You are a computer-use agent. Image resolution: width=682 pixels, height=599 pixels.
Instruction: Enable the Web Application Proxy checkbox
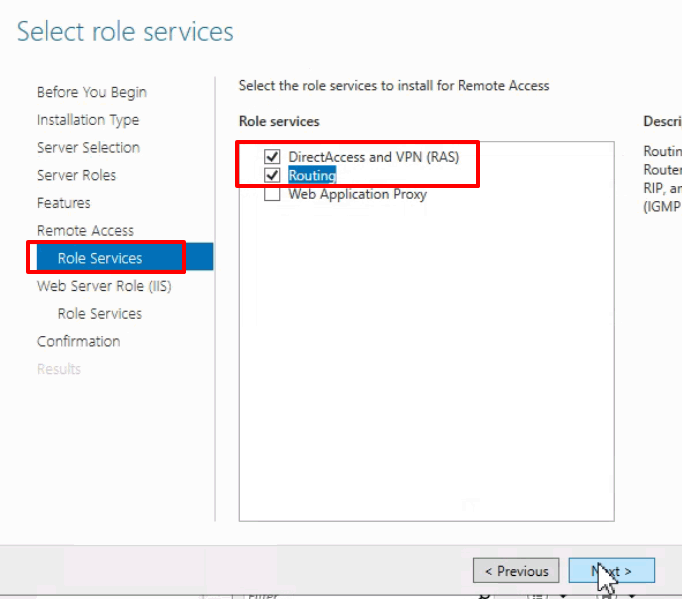[272, 194]
